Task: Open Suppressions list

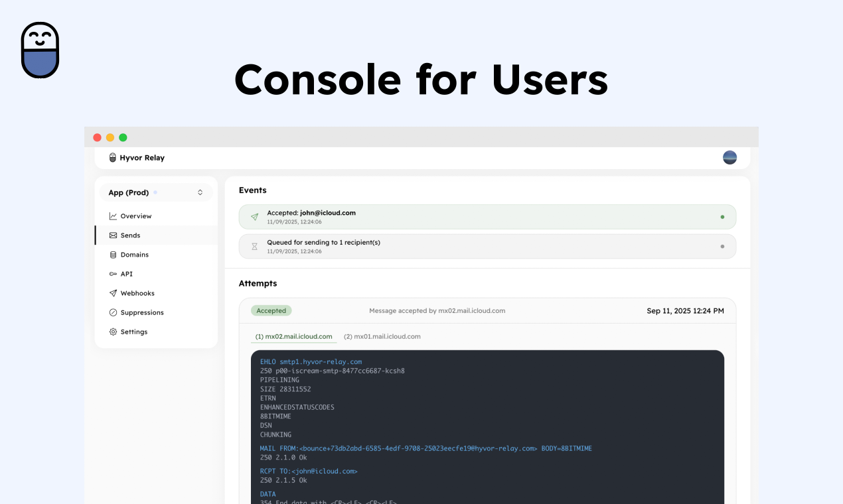Action: tap(157, 312)
